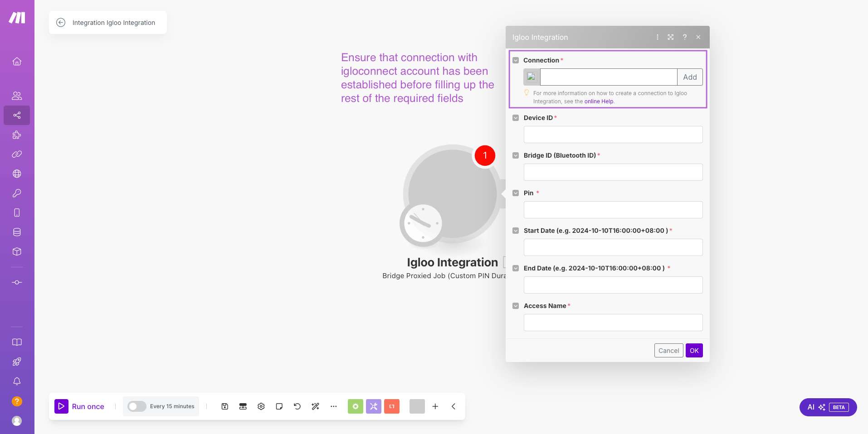Viewport: 868px width, 434px height.
Task: Open the orange Help question mark icon
Action: point(17,401)
